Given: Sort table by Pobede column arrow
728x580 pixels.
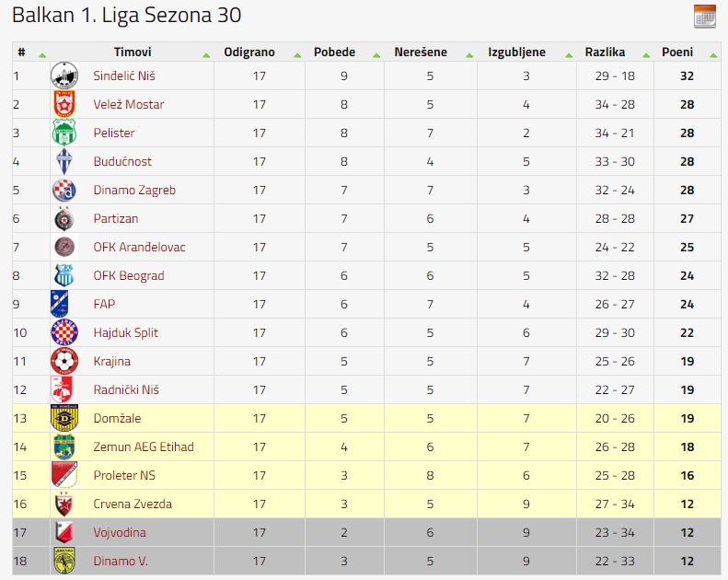Looking at the screenshot, I should click(376, 55).
